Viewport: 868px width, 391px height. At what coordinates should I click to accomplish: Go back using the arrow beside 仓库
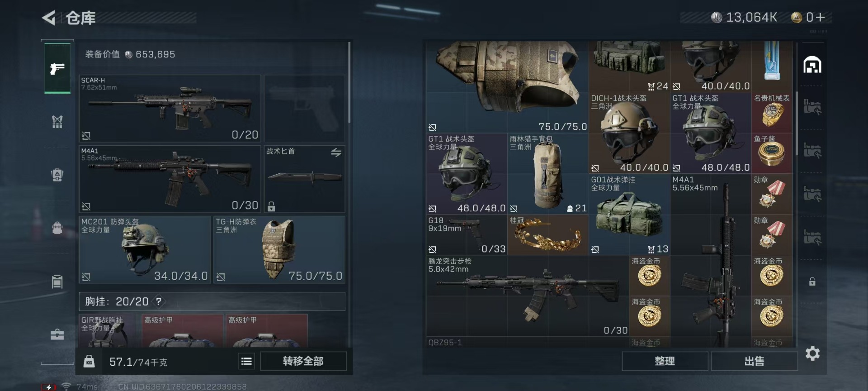coord(48,18)
